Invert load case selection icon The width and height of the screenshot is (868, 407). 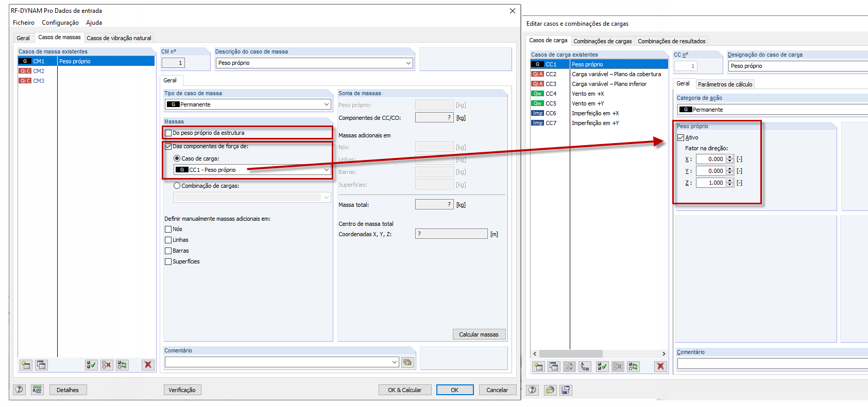[633, 366]
